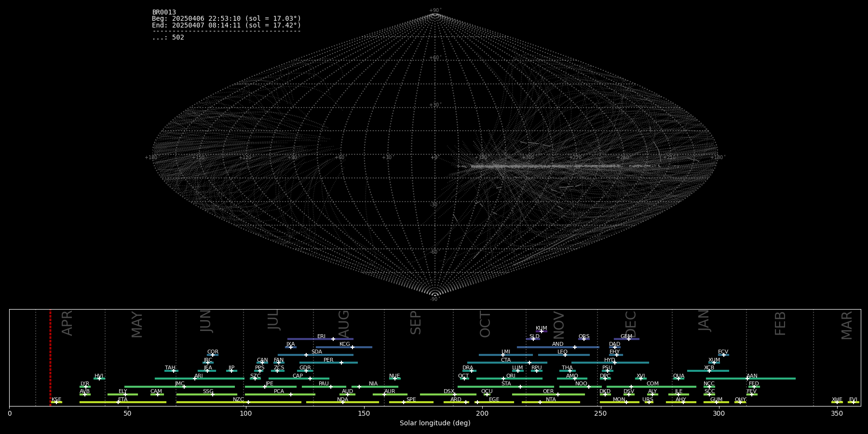The width and height of the screenshot is (868, 434).
Task: Click the AAN shower label
Action: click(752, 376)
